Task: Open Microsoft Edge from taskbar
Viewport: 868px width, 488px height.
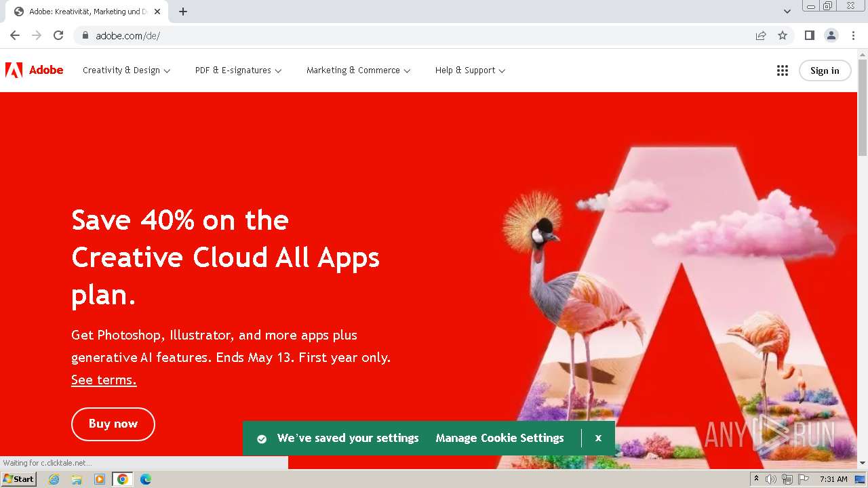Action: (x=146, y=479)
